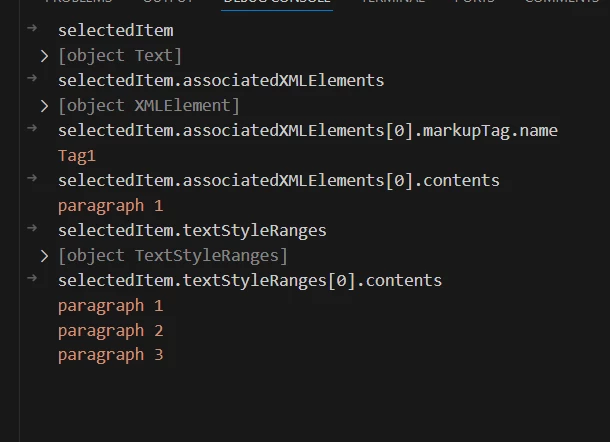This screenshot has height=442, width=610.
Task: Click arrow icon beside associatedXMLElements[0].contents expression
Action: (32, 178)
